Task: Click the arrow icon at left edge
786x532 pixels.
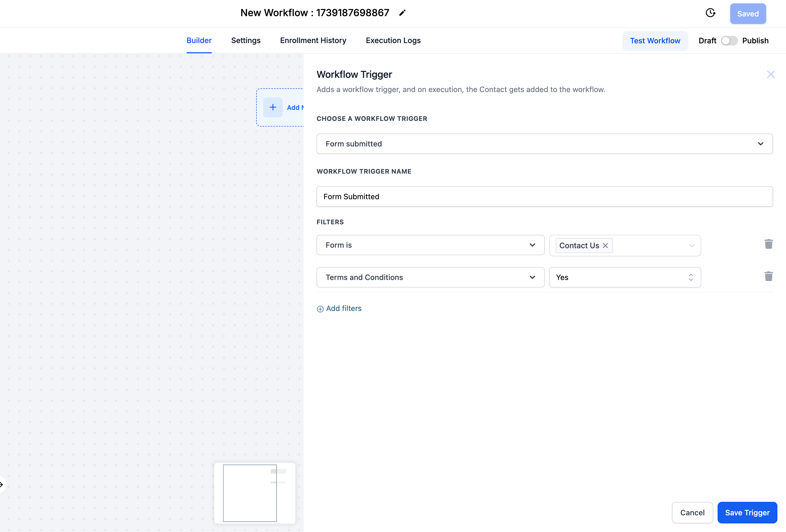Action: tap(2, 484)
